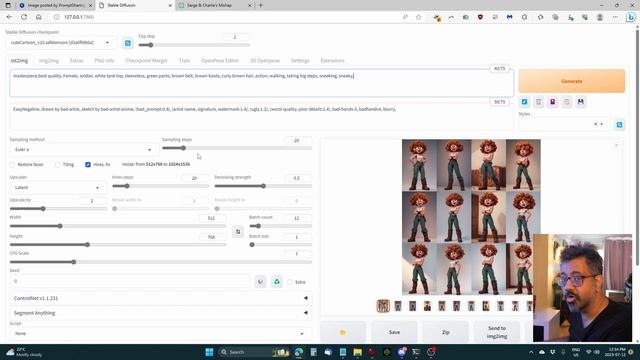Click the save style floppy disk icon

tap(580, 102)
